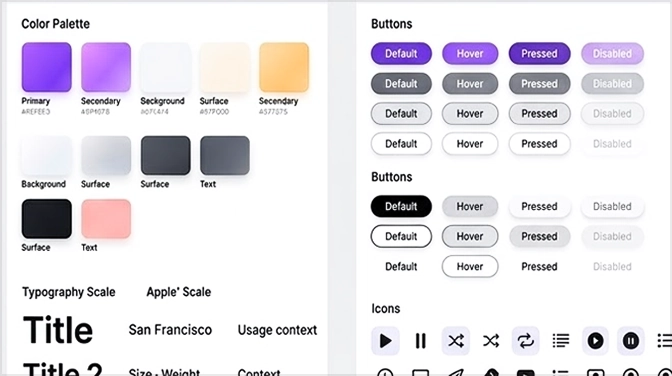672x376 pixels.
Task: Click white outlined Pressed, first Buttons section
Action: coord(540,144)
